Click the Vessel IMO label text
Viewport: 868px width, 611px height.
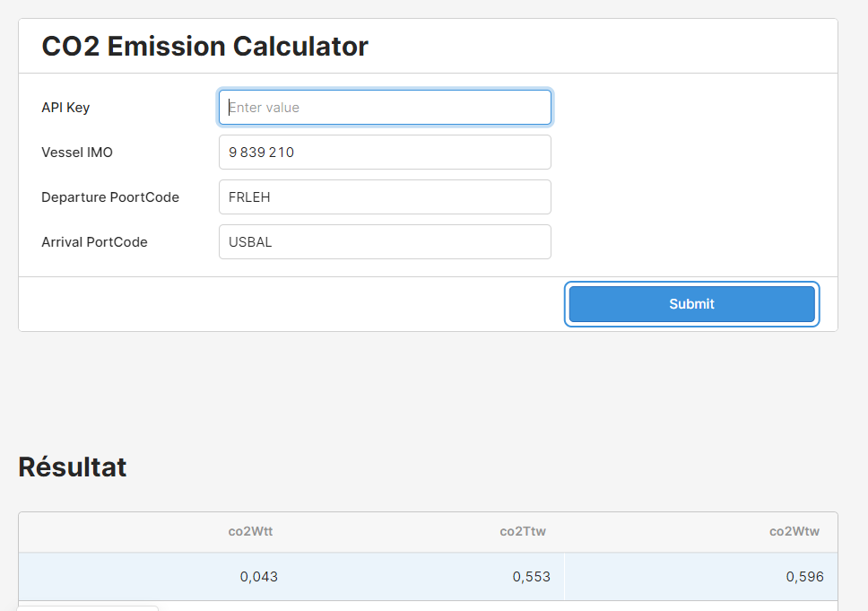[76, 152]
